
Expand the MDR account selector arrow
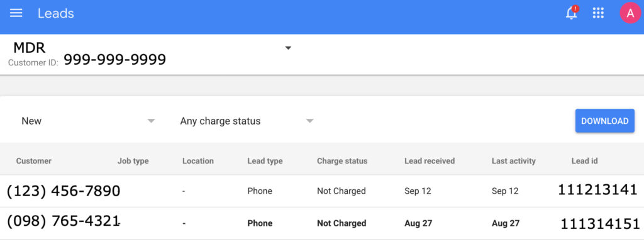click(288, 48)
